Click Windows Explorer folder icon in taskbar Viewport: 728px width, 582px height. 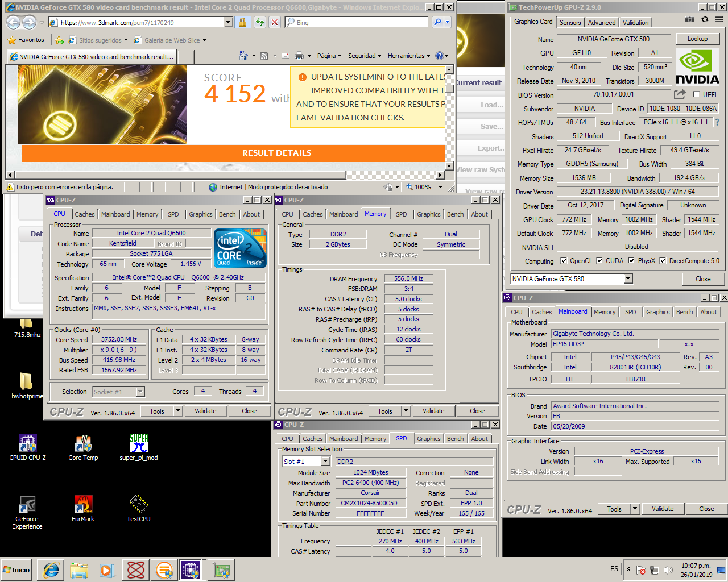[x=79, y=569]
